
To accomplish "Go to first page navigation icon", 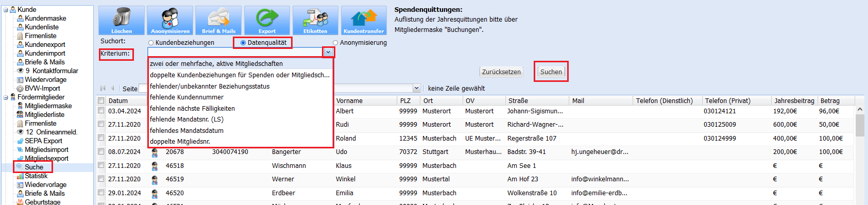I will click(103, 88).
